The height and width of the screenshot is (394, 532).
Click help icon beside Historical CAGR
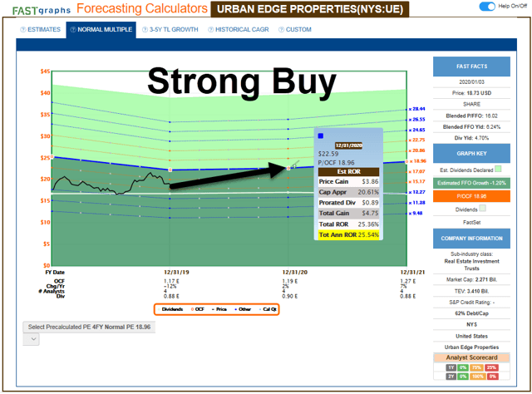[x=210, y=30]
